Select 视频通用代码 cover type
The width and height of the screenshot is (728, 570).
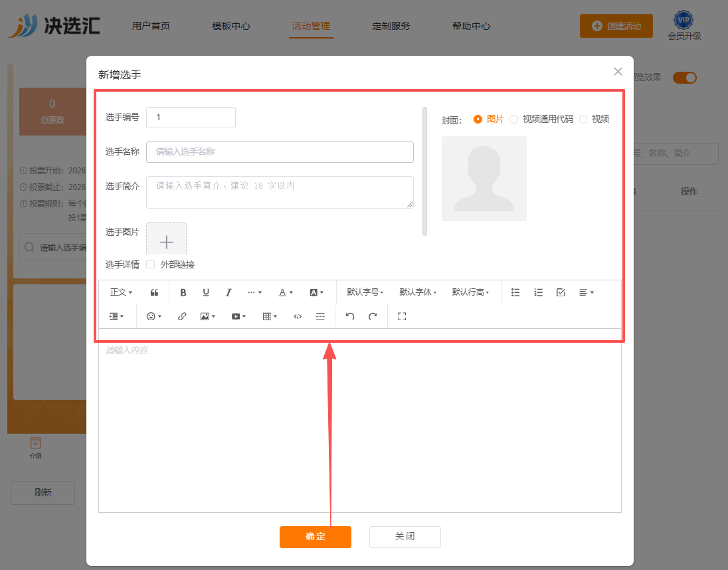click(541, 120)
